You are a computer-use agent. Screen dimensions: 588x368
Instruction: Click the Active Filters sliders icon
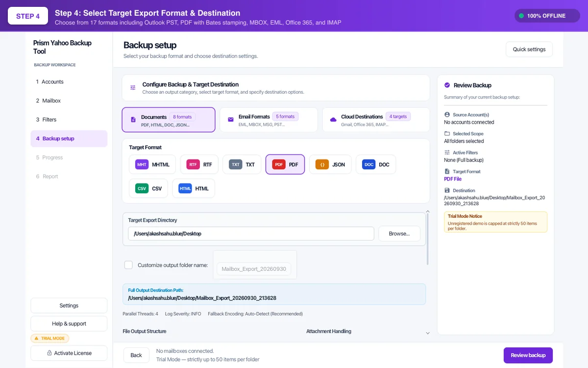[x=447, y=153]
